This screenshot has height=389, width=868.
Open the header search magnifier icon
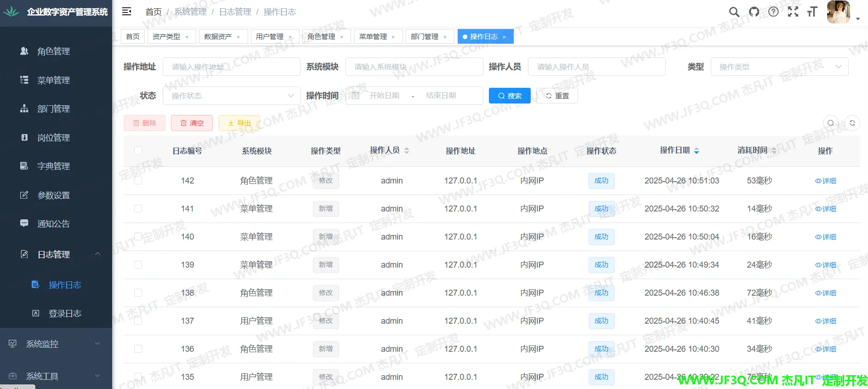coord(734,12)
